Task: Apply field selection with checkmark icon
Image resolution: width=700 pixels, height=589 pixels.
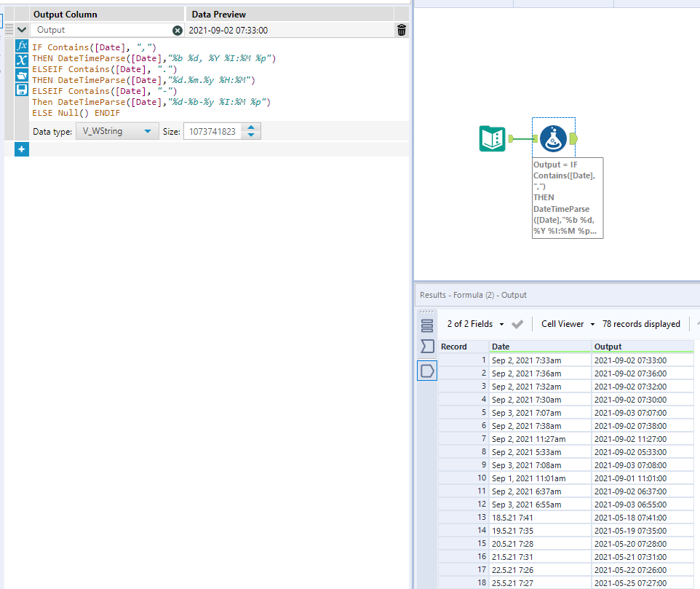Action: coord(517,324)
